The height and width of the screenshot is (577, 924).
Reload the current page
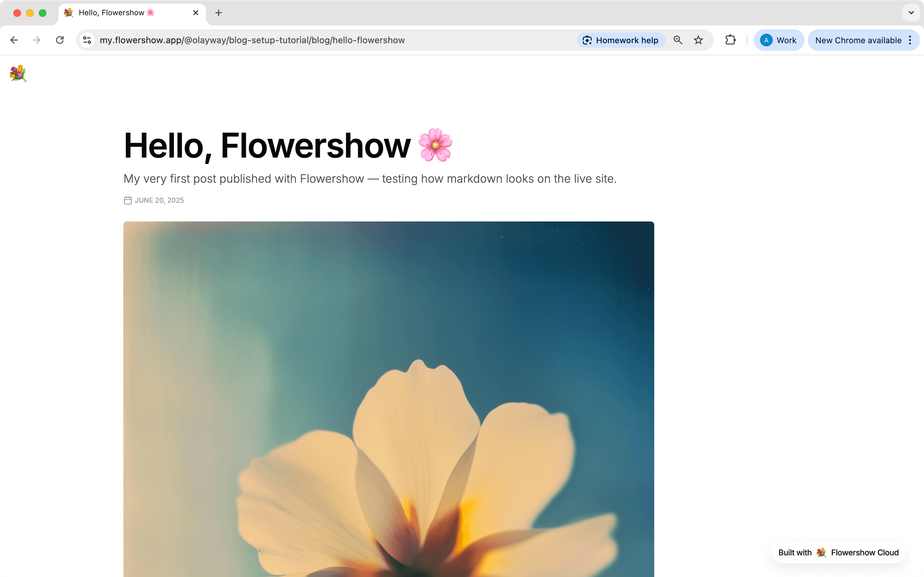(59, 40)
